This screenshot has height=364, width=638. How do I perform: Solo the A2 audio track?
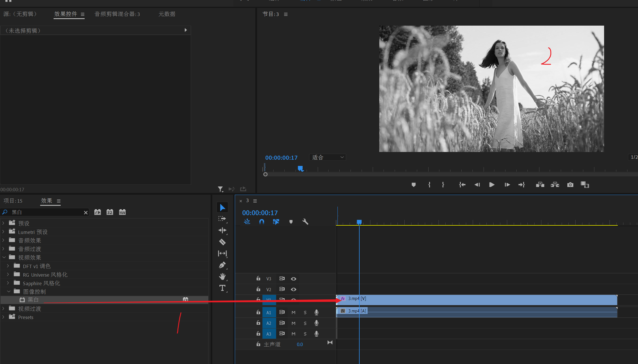305,323
